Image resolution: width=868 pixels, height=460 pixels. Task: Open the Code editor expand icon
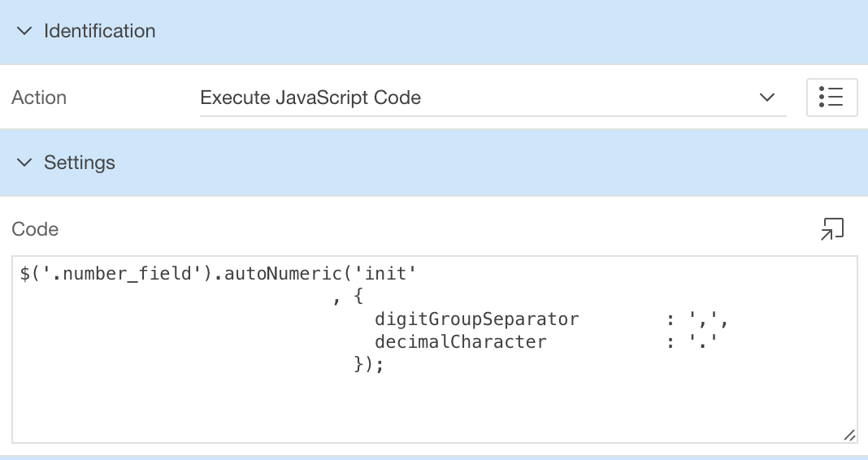click(831, 230)
